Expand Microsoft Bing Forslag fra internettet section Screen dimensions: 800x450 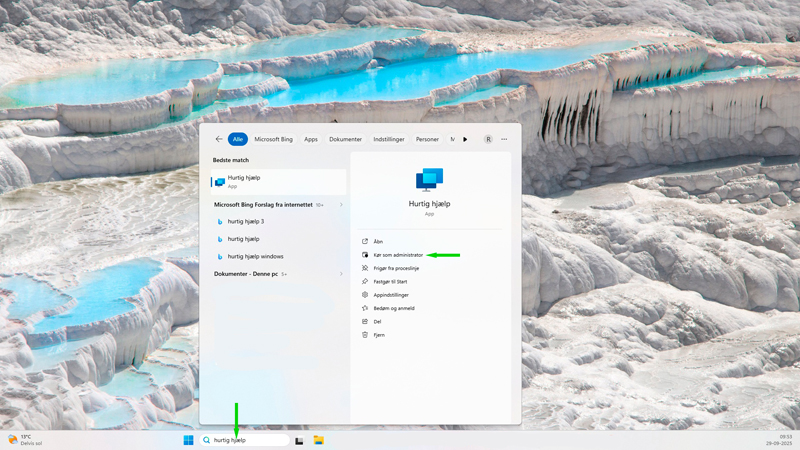[279, 205]
